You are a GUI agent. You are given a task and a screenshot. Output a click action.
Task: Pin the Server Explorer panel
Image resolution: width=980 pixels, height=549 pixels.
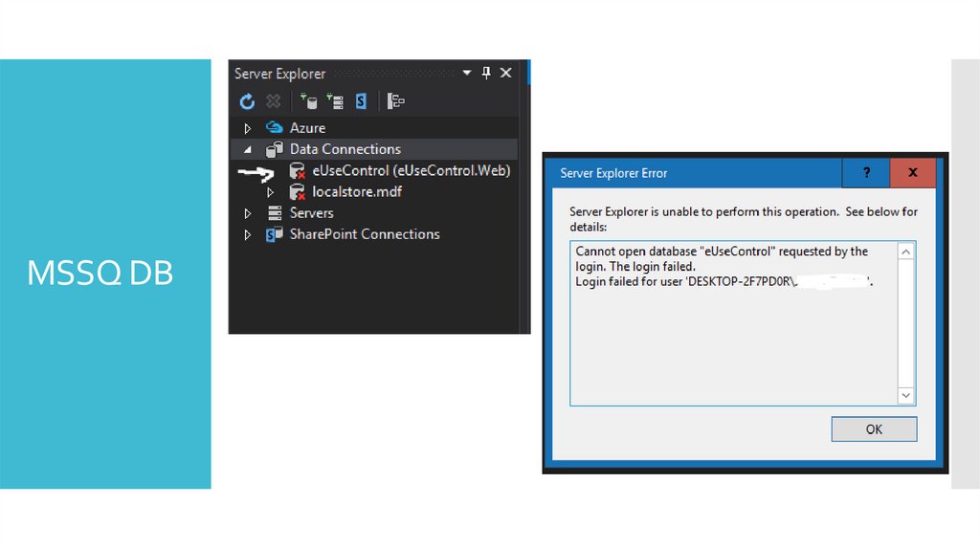(x=486, y=73)
